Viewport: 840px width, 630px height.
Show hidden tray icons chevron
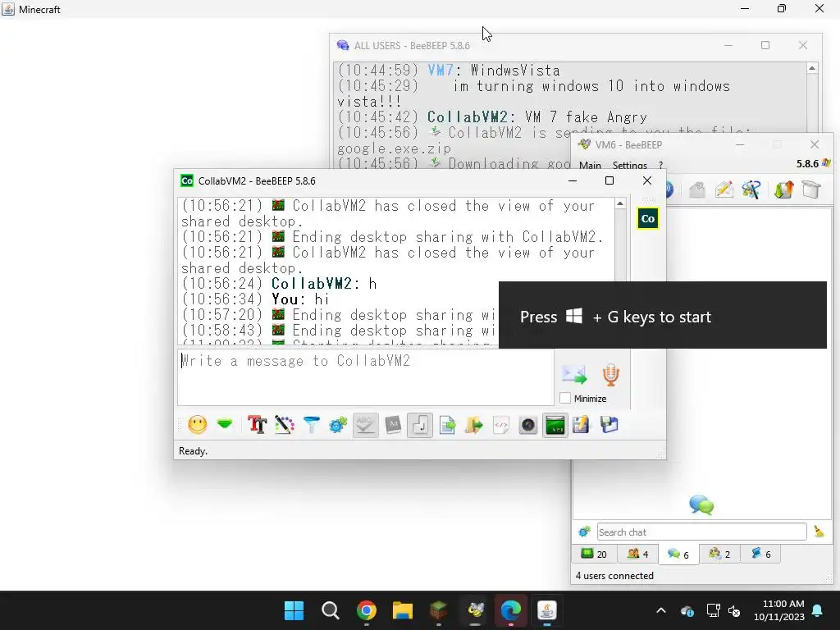(661, 610)
